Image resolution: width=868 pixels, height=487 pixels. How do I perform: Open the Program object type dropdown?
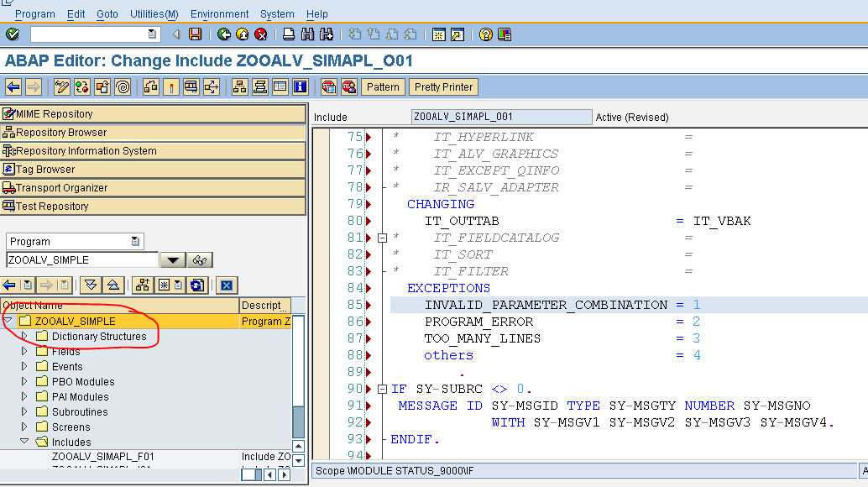(135, 241)
